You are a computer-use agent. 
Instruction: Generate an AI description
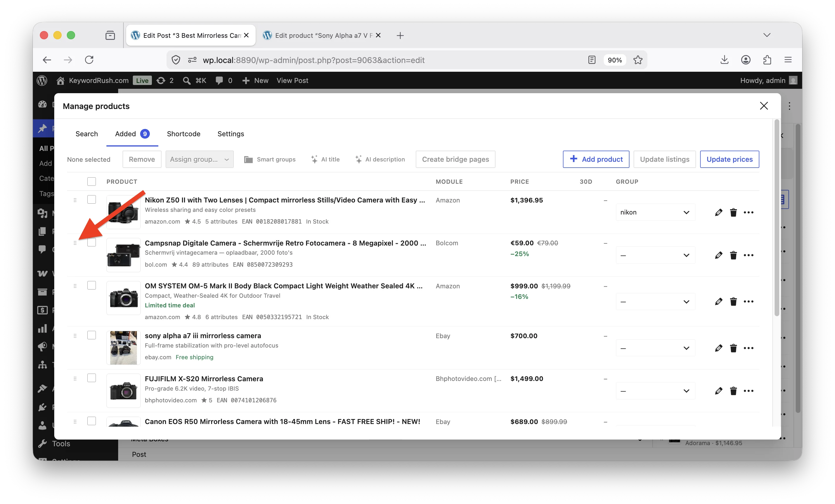point(380,159)
